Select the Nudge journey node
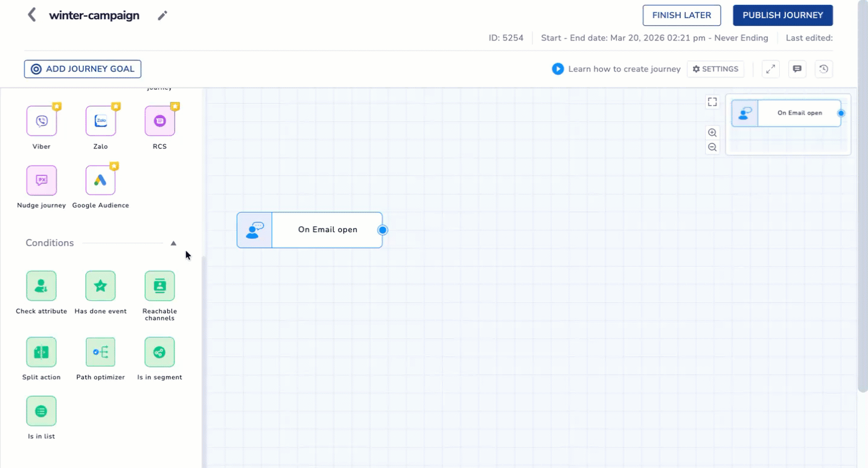 41,180
